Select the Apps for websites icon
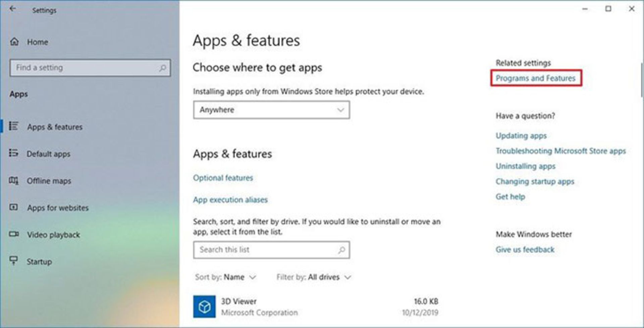Screen dimensions: 644x328 [13, 207]
